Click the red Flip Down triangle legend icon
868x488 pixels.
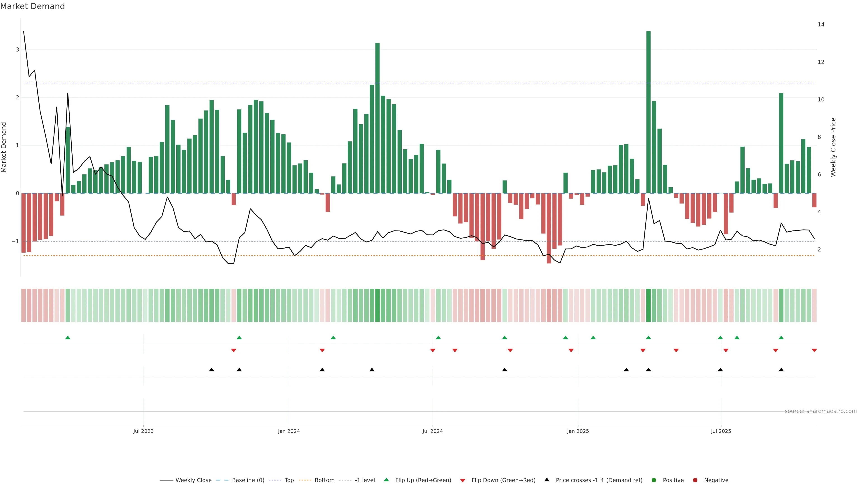coord(463,480)
